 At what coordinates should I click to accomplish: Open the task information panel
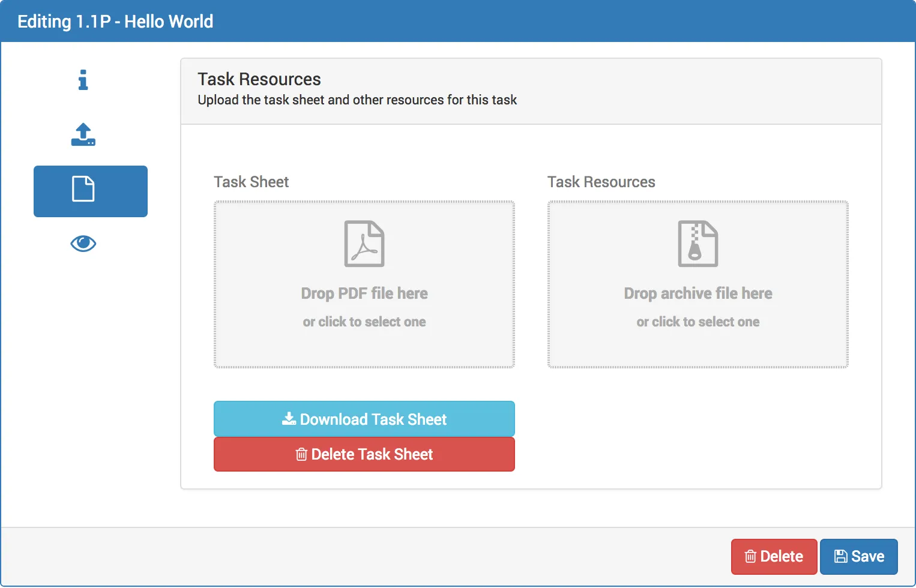click(83, 80)
